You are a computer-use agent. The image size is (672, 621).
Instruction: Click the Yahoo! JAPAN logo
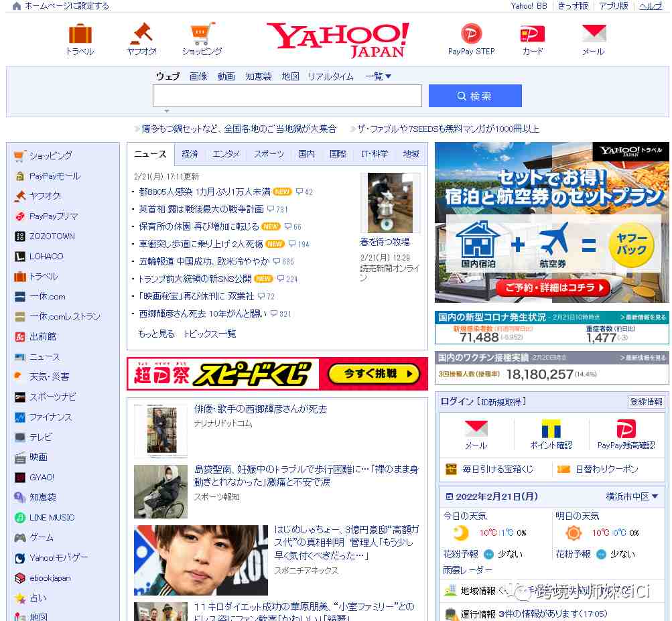(x=337, y=40)
